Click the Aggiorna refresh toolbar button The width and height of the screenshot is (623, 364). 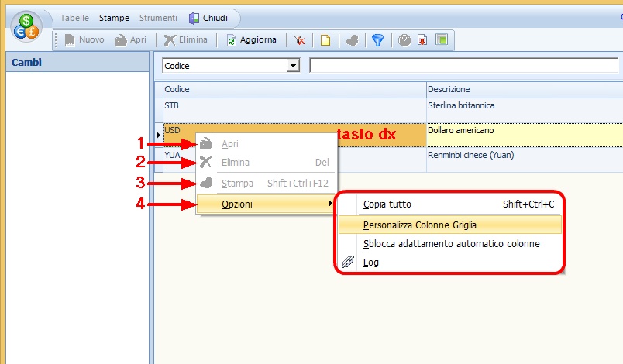coord(251,40)
